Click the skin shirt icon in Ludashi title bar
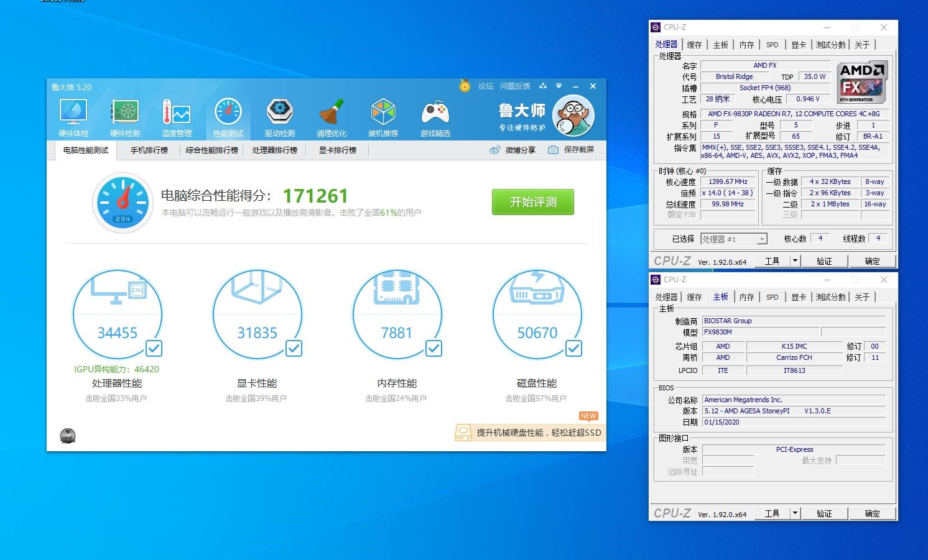The image size is (928, 560). 543,86
